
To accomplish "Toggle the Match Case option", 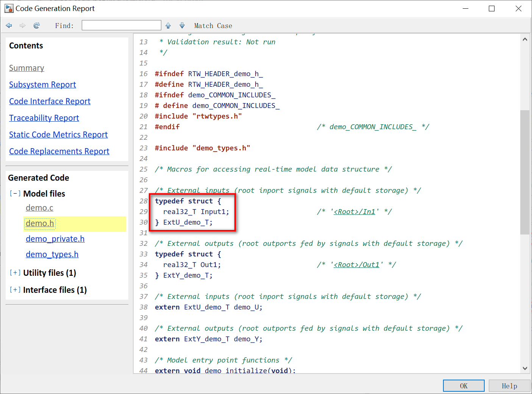I will pyautogui.click(x=213, y=26).
